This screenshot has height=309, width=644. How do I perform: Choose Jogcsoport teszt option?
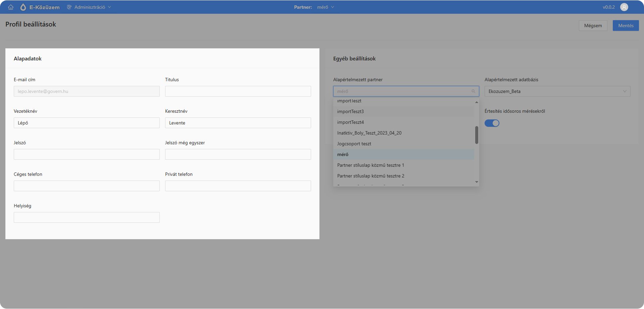(354, 144)
